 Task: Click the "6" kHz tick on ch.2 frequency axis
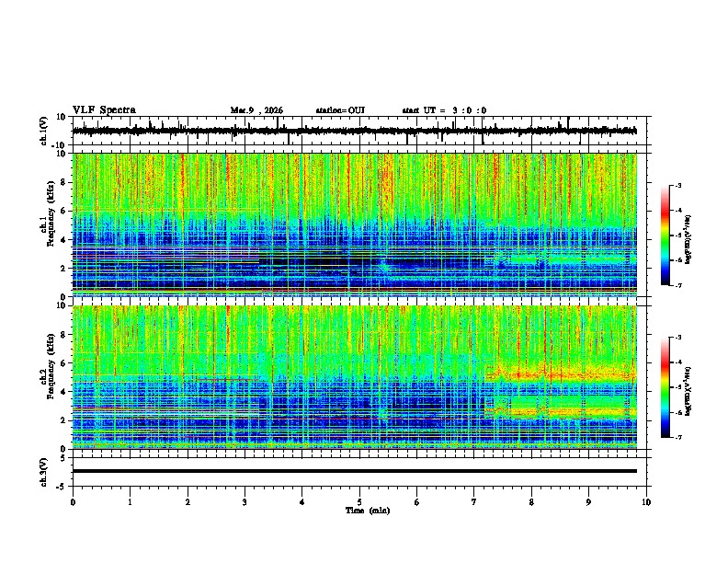coord(63,363)
